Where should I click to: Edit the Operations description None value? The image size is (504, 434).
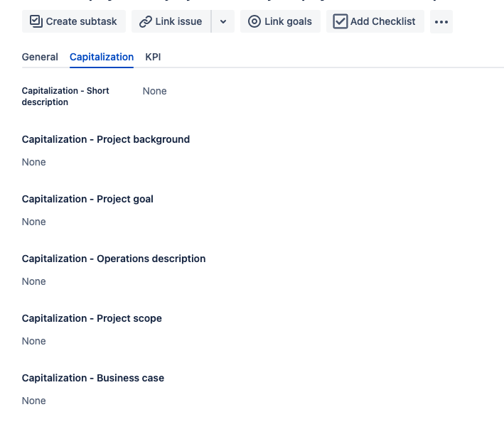point(34,281)
